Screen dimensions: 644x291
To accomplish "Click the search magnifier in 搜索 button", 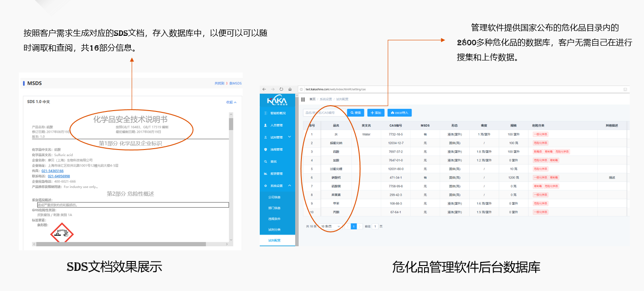I will pyautogui.click(x=352, y=112).
